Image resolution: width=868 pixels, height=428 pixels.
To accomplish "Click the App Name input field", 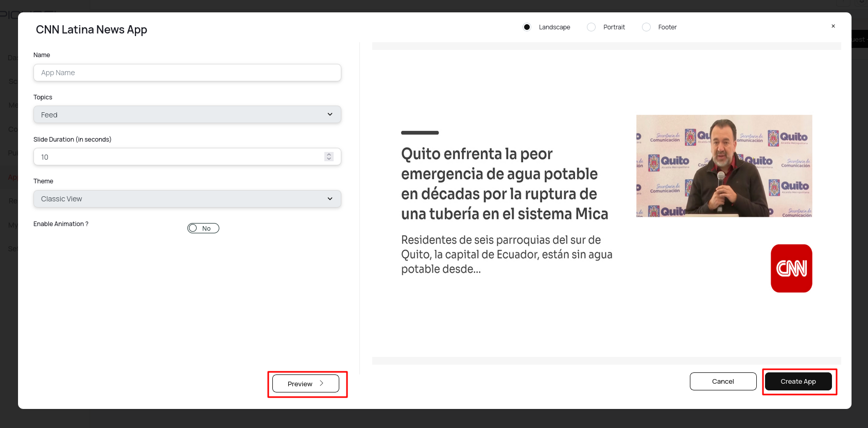I will 187,73.
